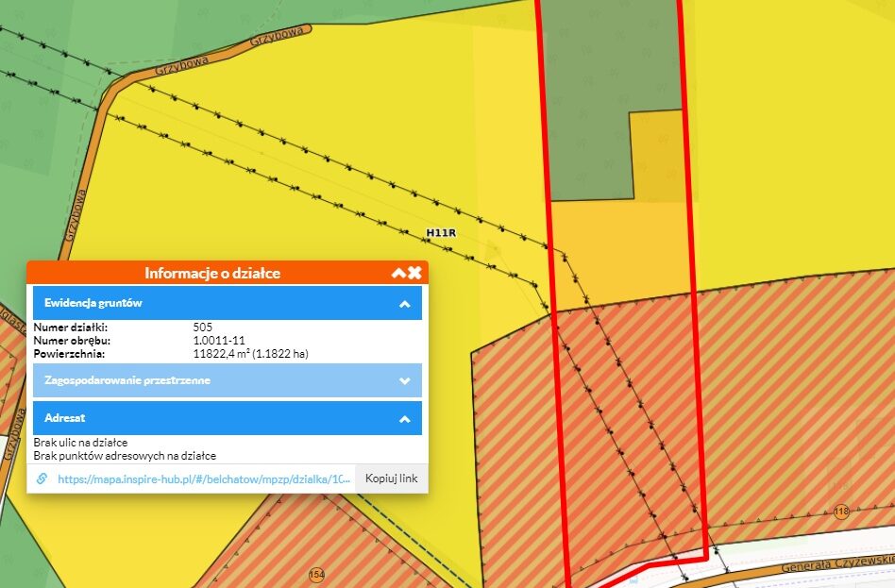Click the H11R power line label
895x588 pixels.
441,232
